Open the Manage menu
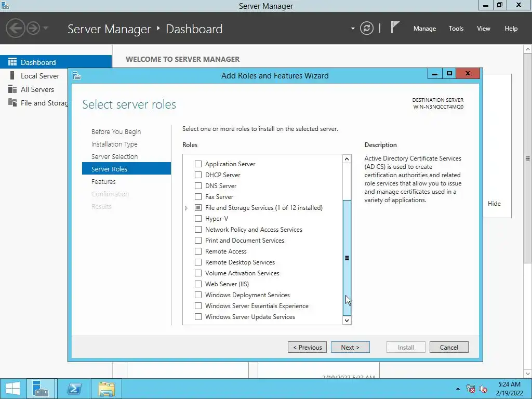532x399 pixels. click(x=424, y=29)
